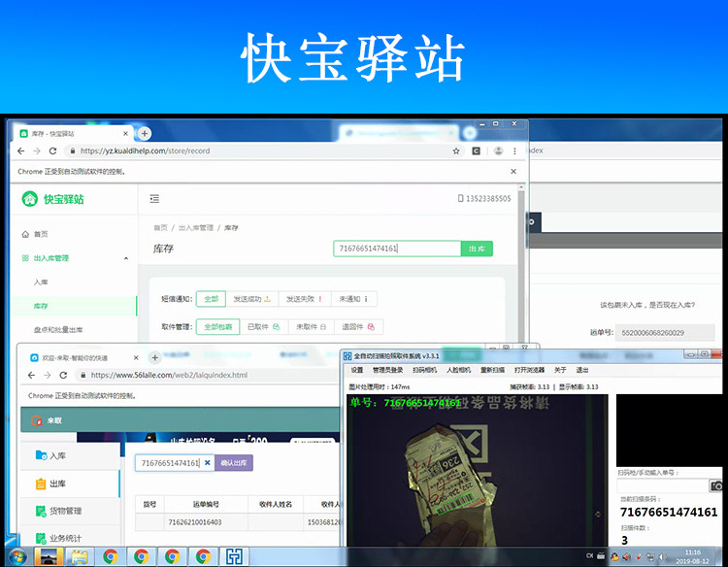This screenshot has width=728, height=567.
Task: Open the 入库 submenu item in 快宝驿站
Action: (x=41, y=282)
